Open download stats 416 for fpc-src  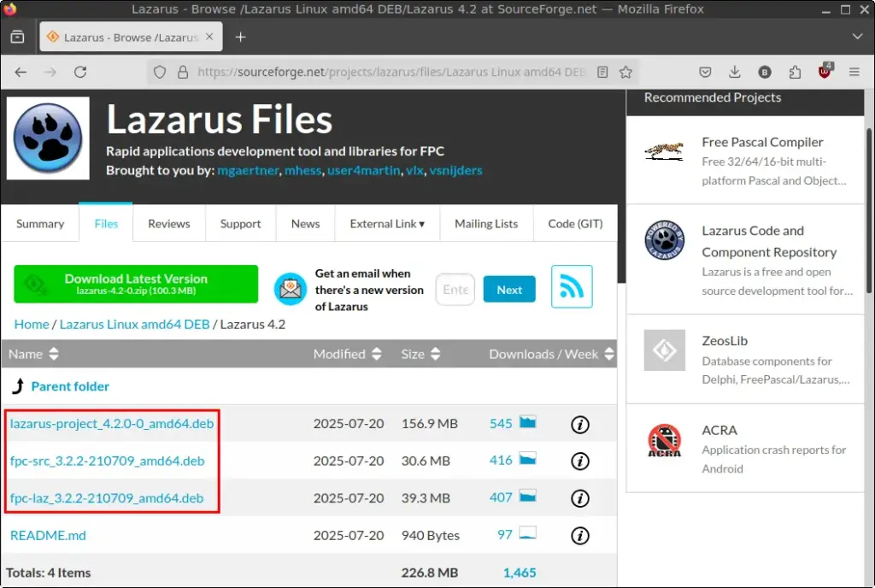click(x=513, y=461)
